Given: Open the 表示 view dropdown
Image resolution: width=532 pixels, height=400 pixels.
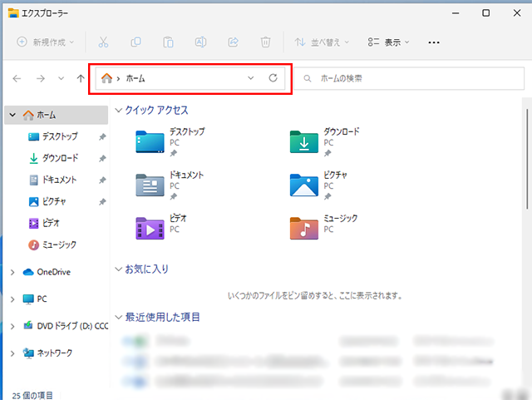Looking at the screenshot, I should click(388, 42).
